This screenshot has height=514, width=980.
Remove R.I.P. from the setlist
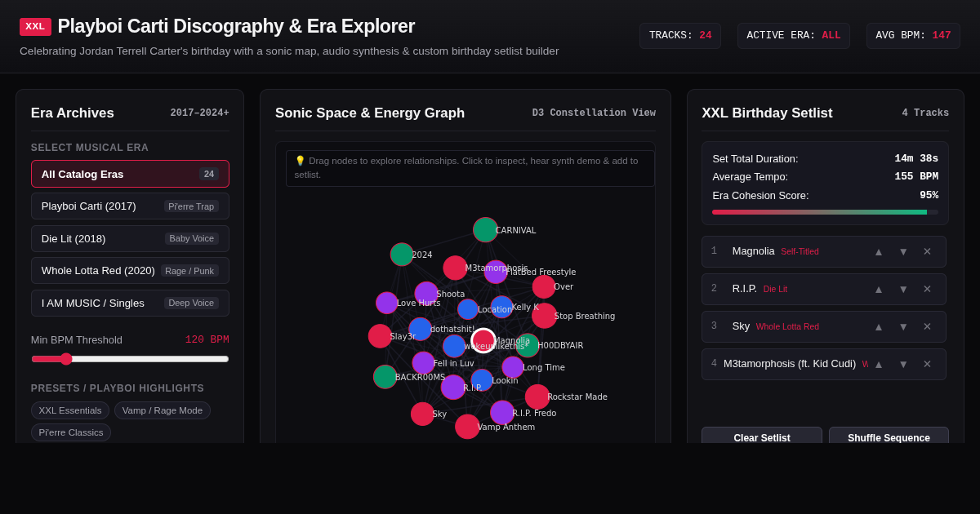tap(927, 289)
